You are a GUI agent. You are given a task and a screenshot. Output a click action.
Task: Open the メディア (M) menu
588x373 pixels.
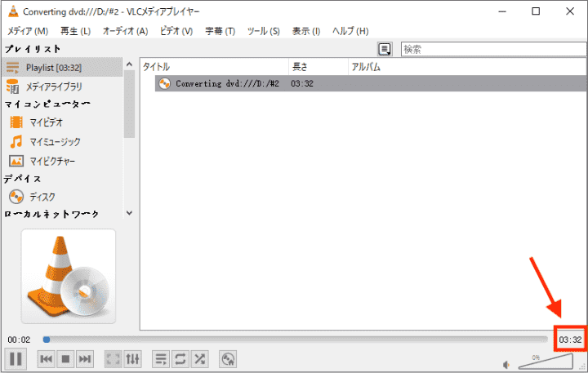click(x=28, y=31)
